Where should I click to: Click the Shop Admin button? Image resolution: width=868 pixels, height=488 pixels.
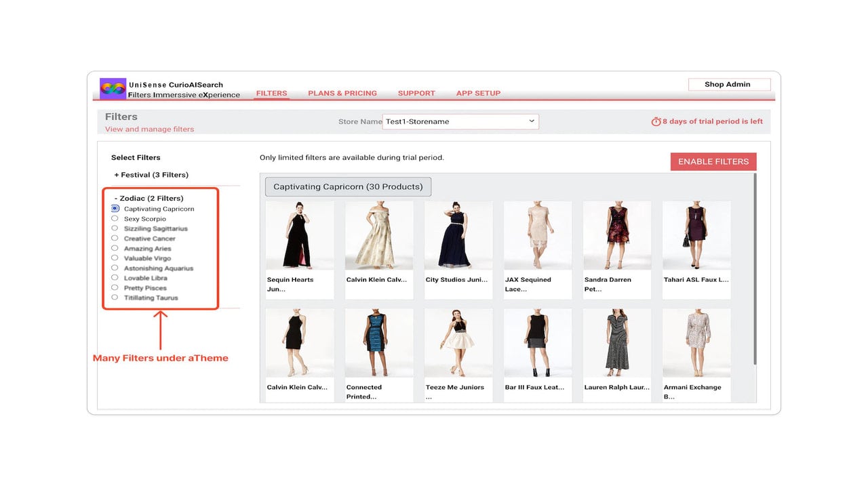(729, 85)
